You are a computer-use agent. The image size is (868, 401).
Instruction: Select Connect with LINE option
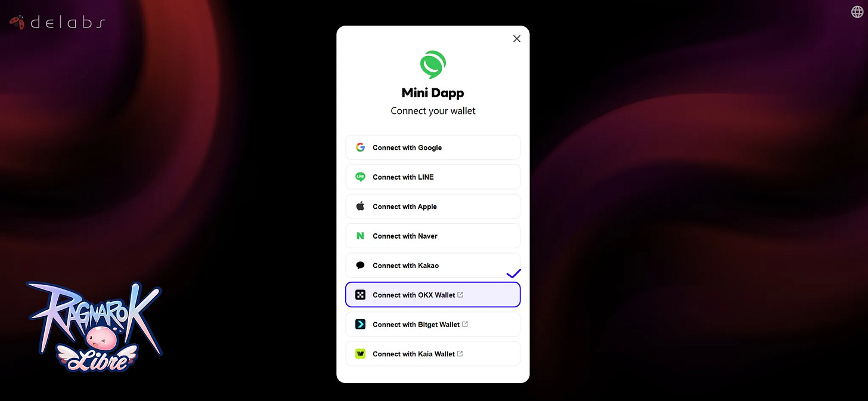pos(433,177)
